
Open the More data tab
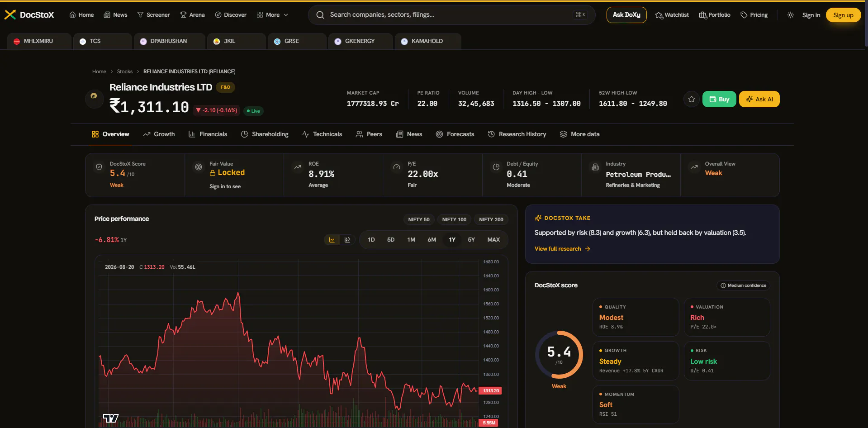pos(580,134)
